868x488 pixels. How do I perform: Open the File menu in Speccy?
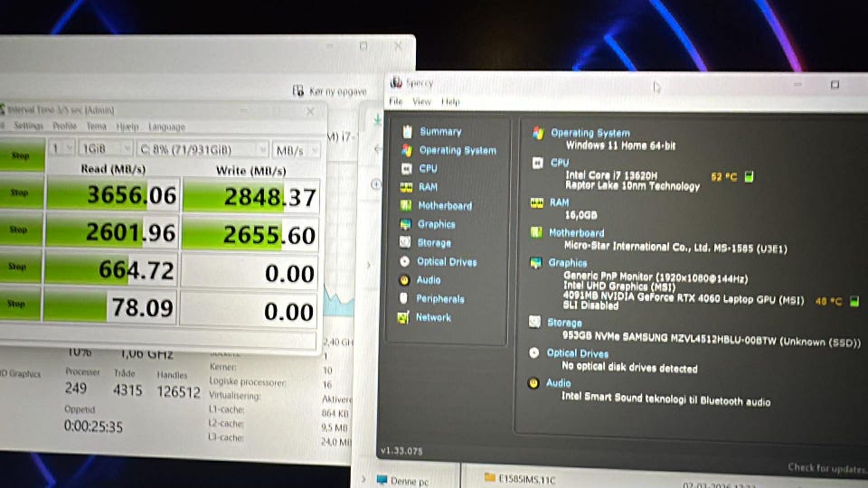tap(396, 101)
